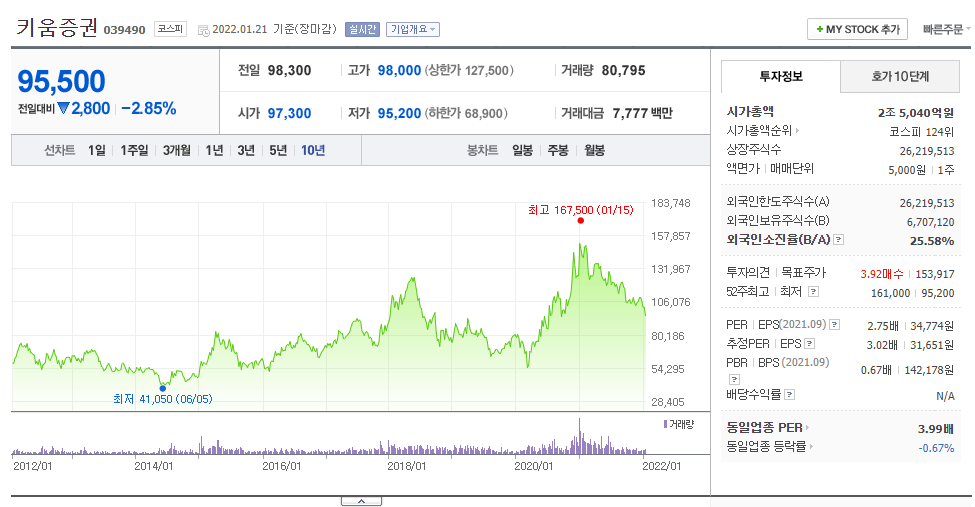Open the help icon under PBR BPS
This screenshot has width=975, height=507.
coord(734,379)
